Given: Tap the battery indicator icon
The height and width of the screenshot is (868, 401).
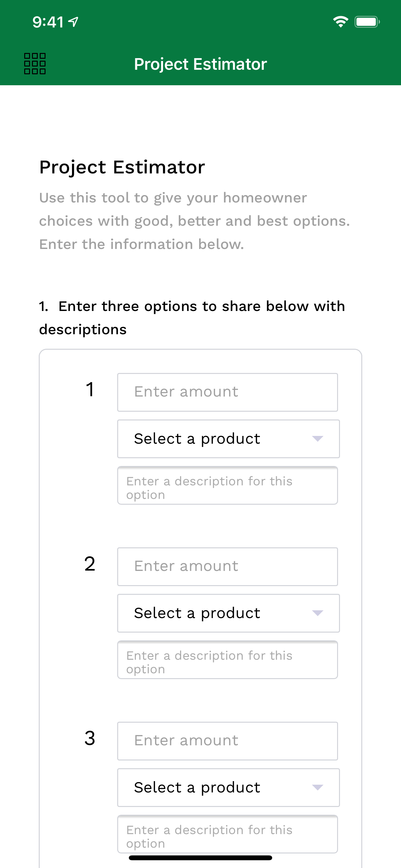Looking at the screenshot, I should click(x=367, y=22).
